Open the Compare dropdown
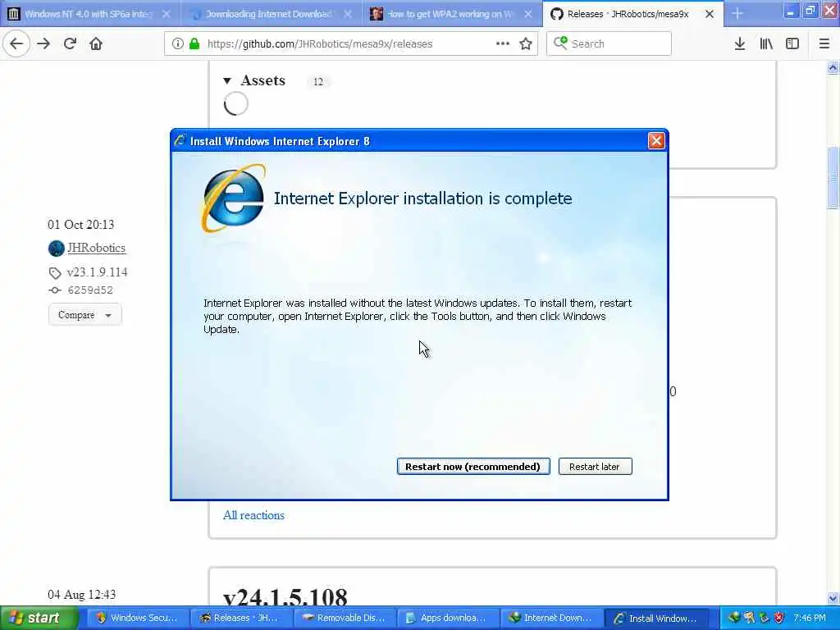Image resolution: width=840 pixels, height=630 pixels. click(85, 315)
